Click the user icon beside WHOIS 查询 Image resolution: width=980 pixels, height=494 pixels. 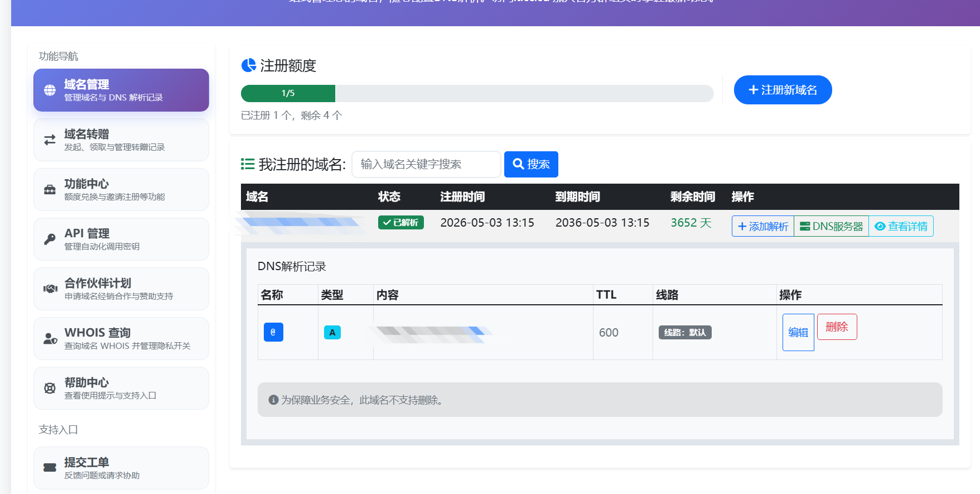(50, 338)
